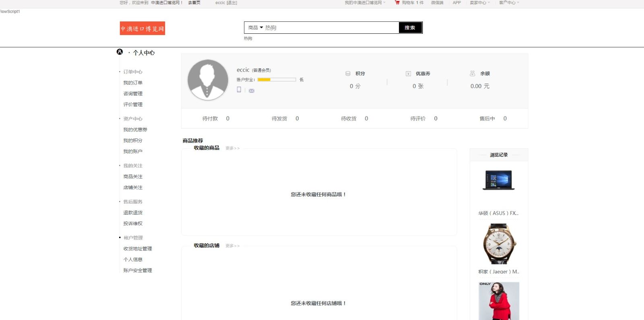The image size is (644, 320).
Task: Open the Jaeger watch thumbnail in browsing history
Action: pos(499,244)
